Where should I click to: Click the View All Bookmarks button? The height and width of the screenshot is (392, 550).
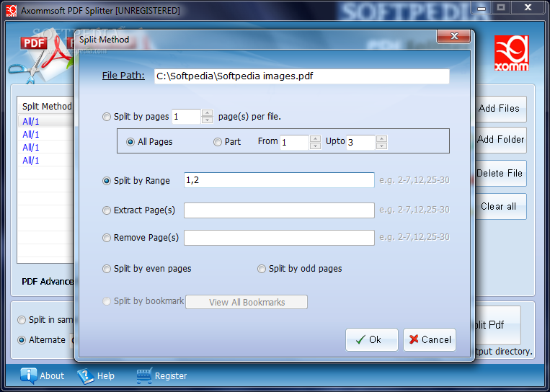click(247, 302)
